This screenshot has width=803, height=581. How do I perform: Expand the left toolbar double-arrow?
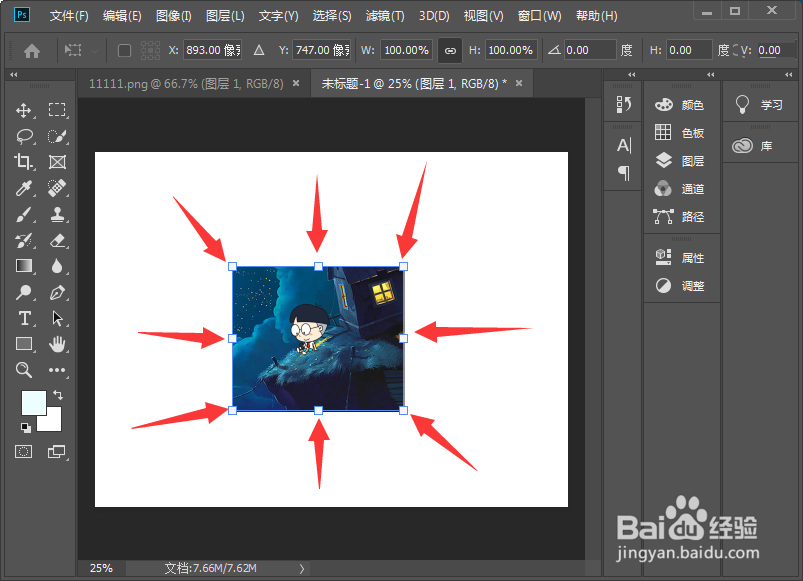coord(14,75)
